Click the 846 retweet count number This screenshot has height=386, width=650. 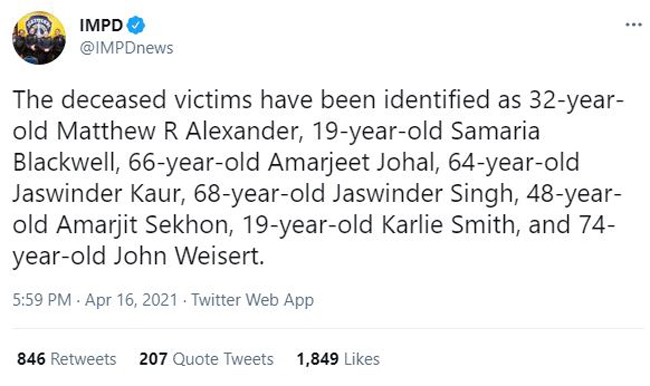(31, 359)
